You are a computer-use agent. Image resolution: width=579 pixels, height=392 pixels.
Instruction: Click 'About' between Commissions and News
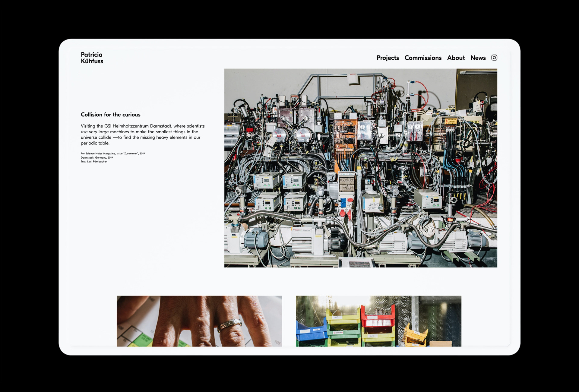point(456,58)
